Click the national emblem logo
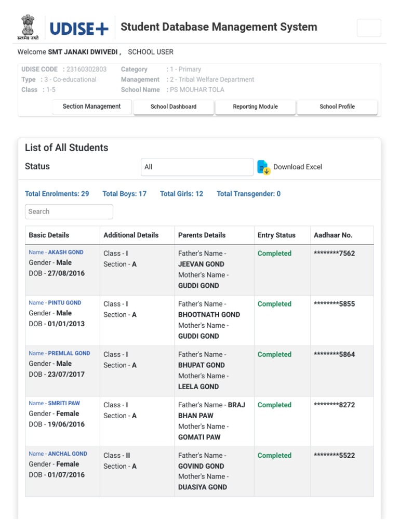The height and width of the screenshot is (532, 399). pos(28,27)
